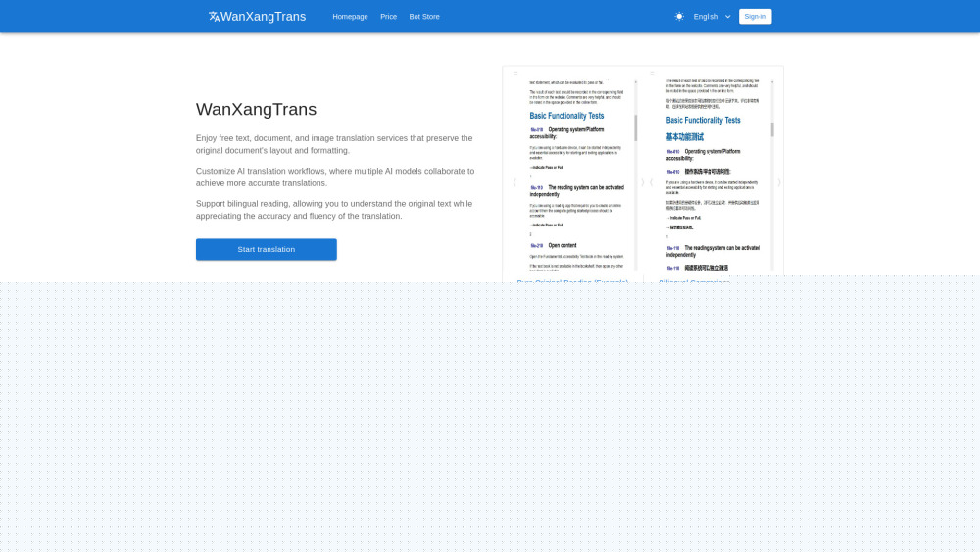Image resolution: width=980 pixels, height=552 pixels.
Task: Click the WanXangTrans translate logo icon
Action: point(214,17)
